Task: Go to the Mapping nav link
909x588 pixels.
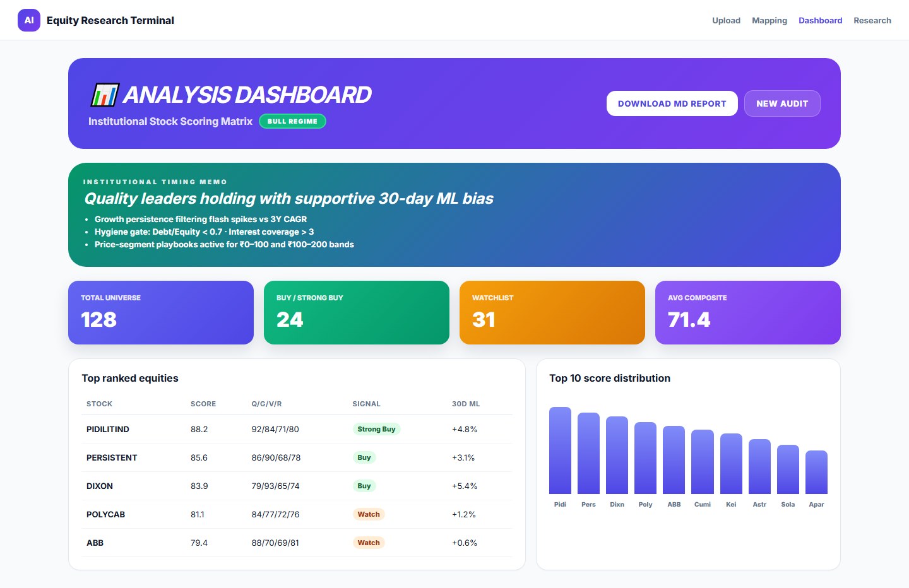Action: (x=769, y=20)
